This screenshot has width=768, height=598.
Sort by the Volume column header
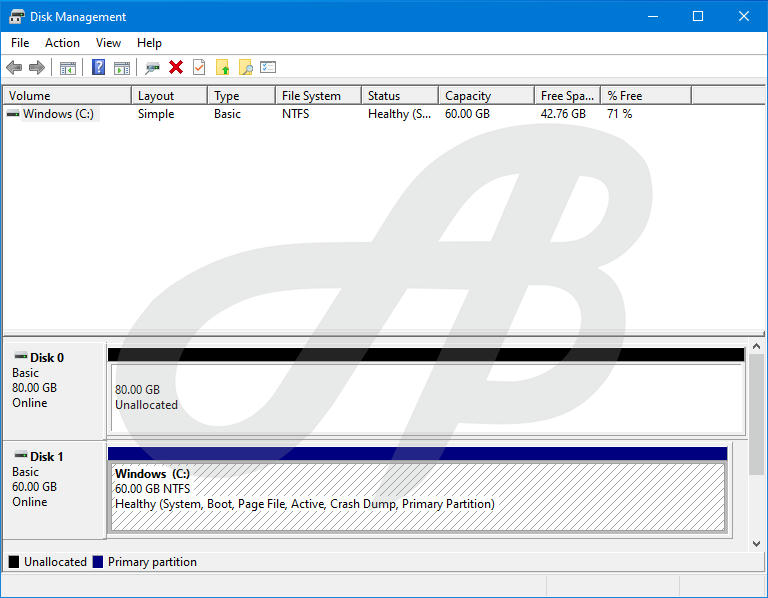point(68,96)
